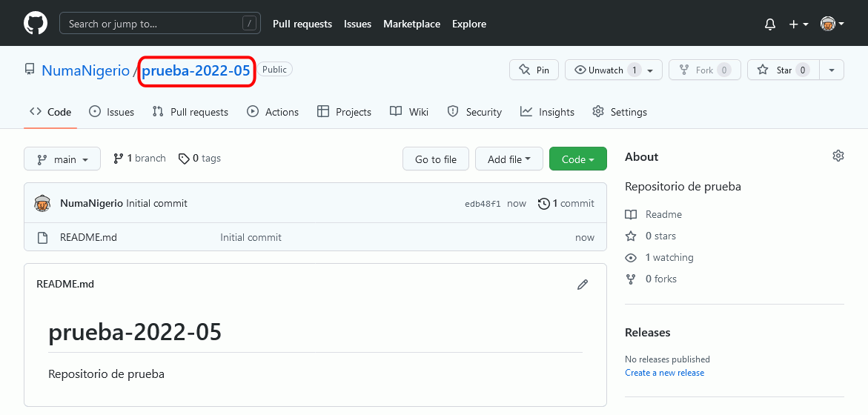Viewport: 868px width, 415px height.
Task: Open commit hash edb48f1
Action: (483, 204)
